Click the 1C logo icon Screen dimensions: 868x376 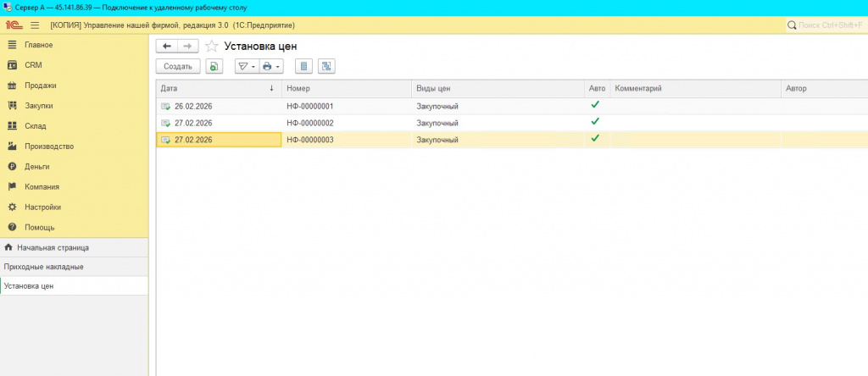(x=14, y=25)
